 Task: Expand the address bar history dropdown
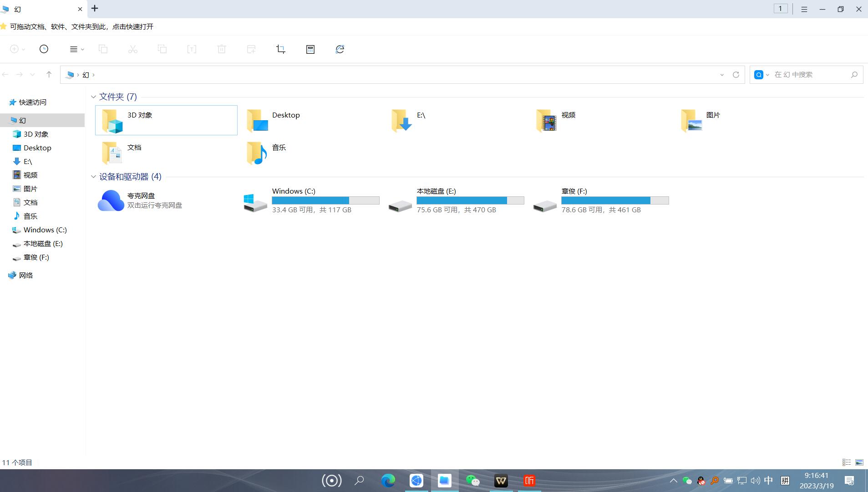pos(722,75)
